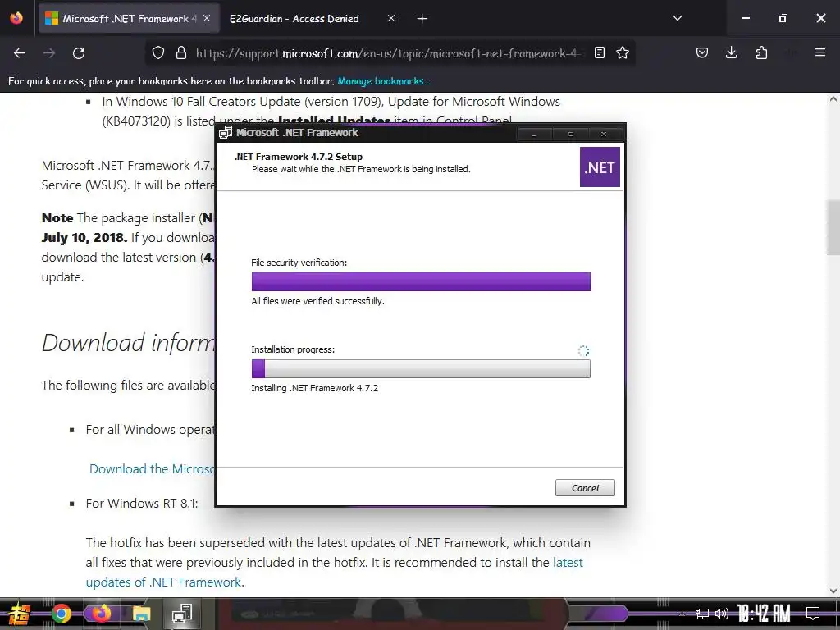Select the .NET installer taskbar icon

182,614
